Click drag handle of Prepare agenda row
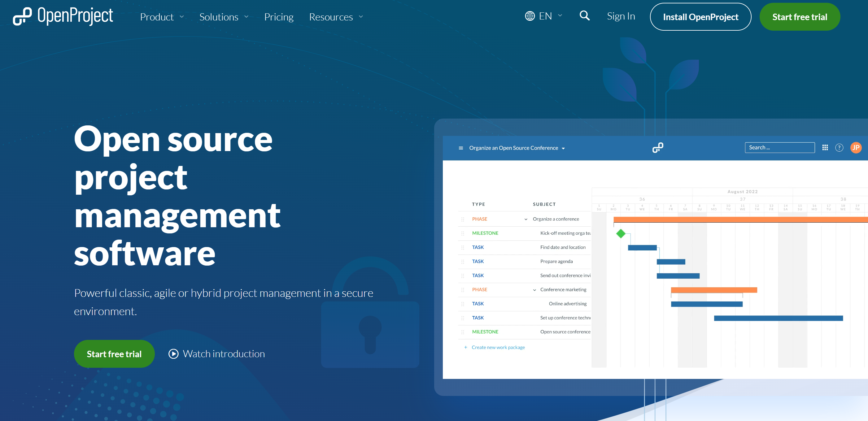 (463, 262)
